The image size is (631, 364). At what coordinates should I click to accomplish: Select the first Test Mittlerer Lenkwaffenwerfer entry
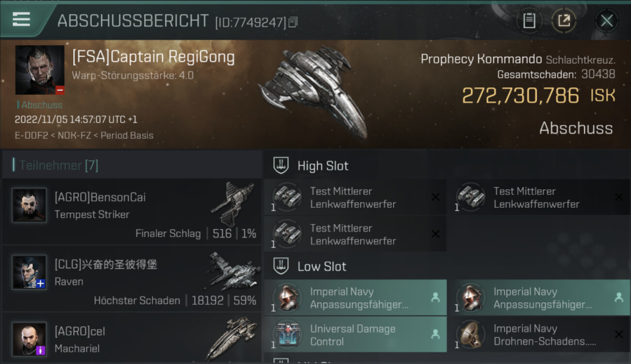(355, 198)
